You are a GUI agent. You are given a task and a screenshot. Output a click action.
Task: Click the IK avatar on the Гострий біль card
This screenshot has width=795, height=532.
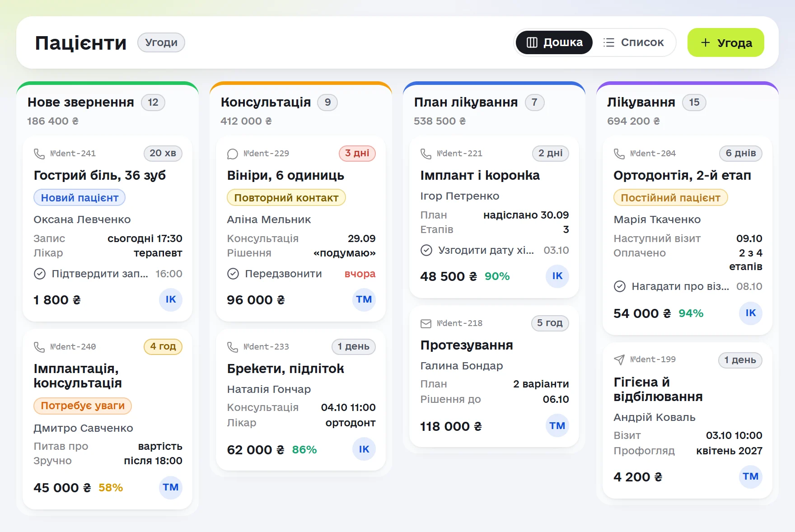171,299
